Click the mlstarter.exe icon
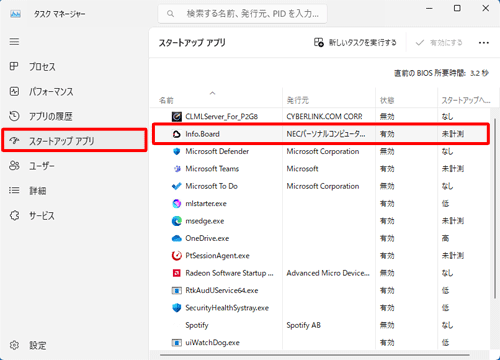This screenshot has width=500, height=360. (177, 203)
